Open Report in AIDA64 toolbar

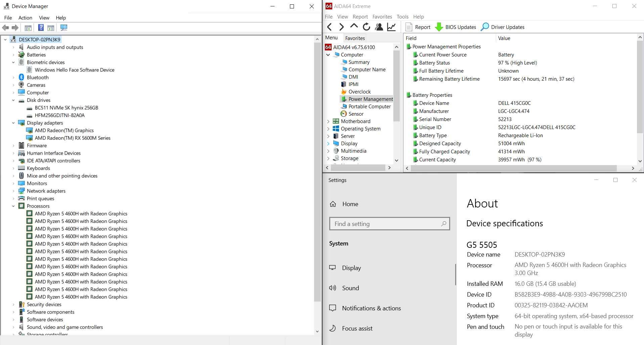click(x=418, y=27)
